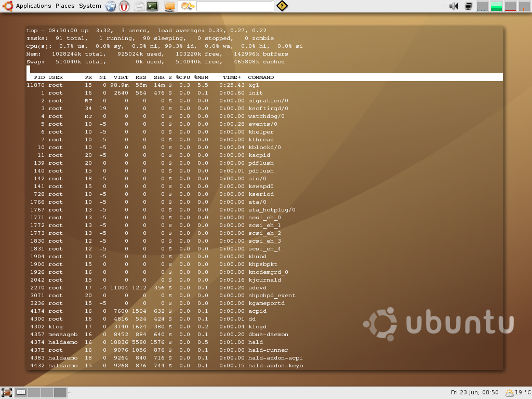Screen dimensions: 532x399
Task: Open the volume control slider
Action: tap(453, 6)
